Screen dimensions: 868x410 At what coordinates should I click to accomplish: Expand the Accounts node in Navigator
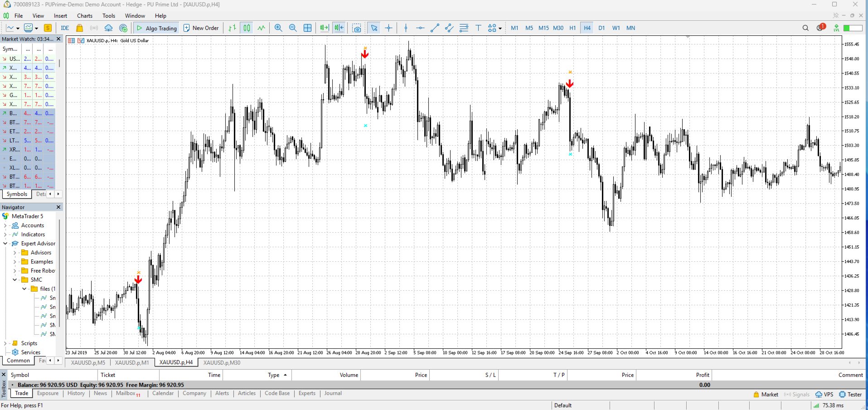(x=5, y=225)
